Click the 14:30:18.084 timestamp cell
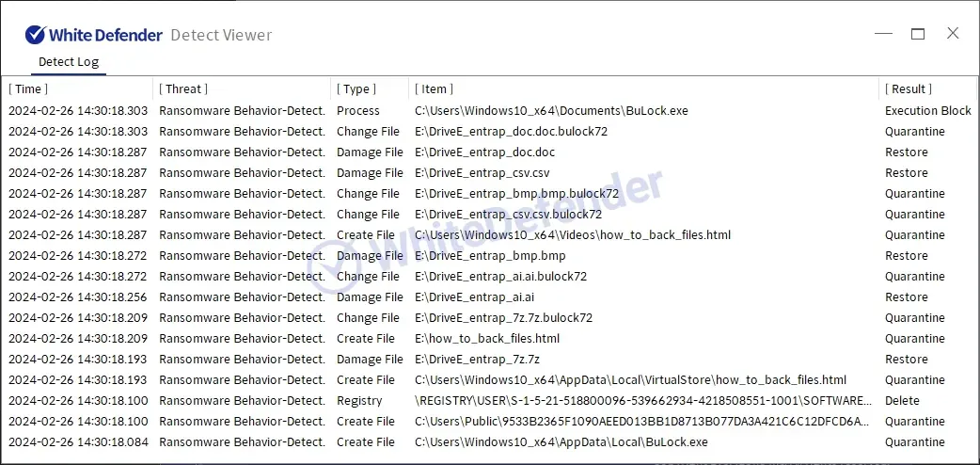 pyautogui.click(x=78, y=441)
